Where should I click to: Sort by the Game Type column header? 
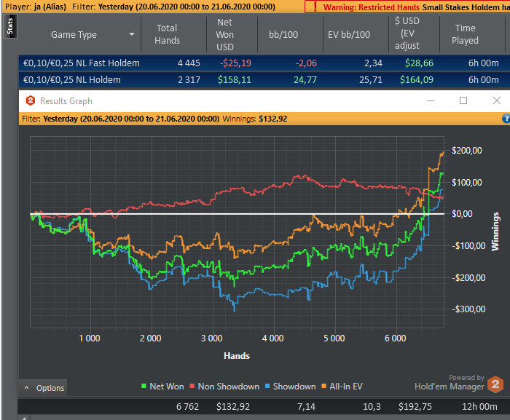[74, 34]
